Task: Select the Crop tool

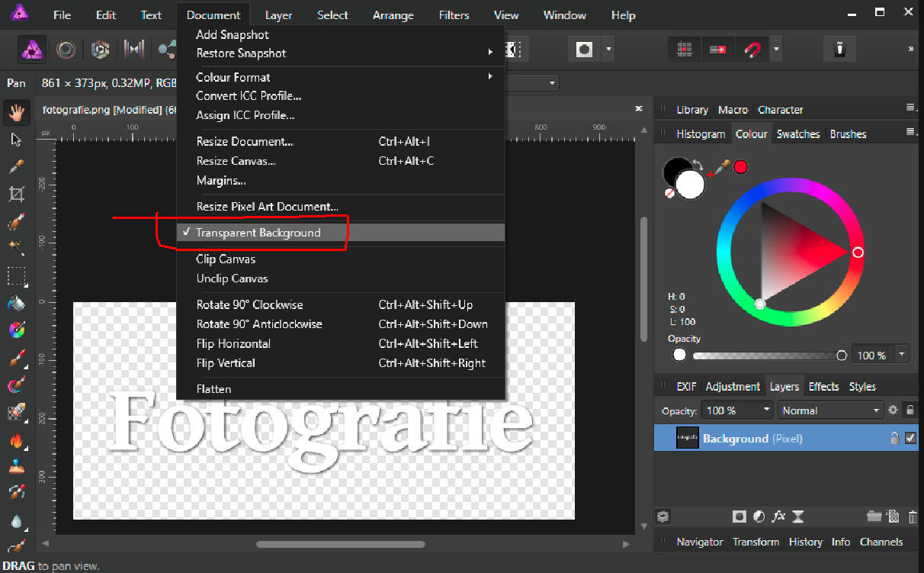Action: pos(16,194)
